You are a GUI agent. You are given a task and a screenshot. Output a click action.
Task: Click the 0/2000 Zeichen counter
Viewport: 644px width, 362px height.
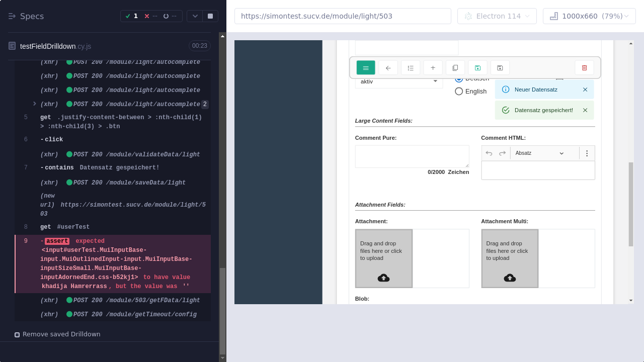(448, 172)
